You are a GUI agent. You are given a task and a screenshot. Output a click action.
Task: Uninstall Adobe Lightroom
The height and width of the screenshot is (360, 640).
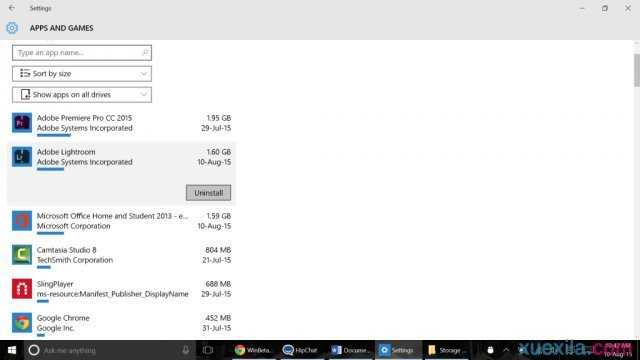click(208, 193)
